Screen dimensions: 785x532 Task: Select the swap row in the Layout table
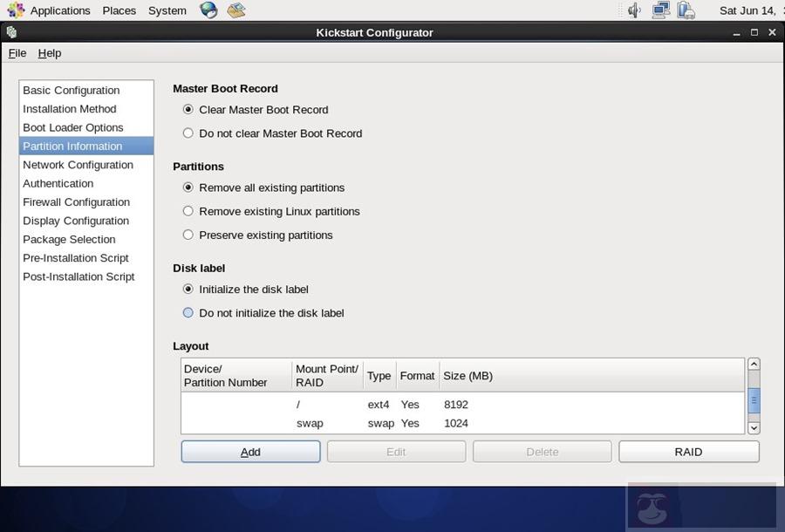tap(392, 423)
